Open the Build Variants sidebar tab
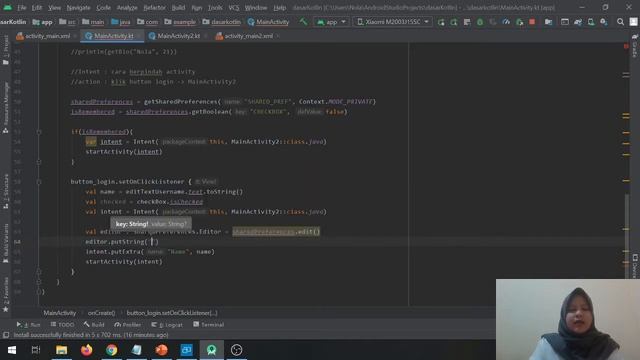 click(x=5, y=243)
